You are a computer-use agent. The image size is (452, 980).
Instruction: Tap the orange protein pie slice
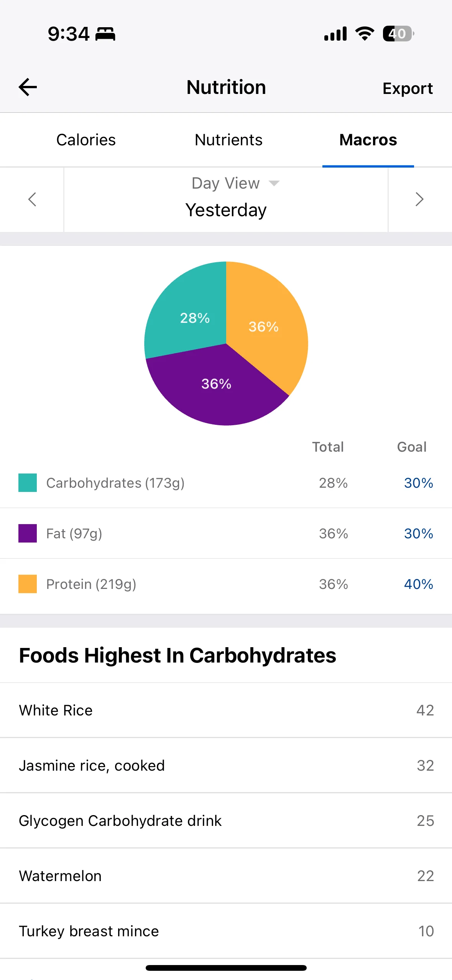(x=265, y=326)
